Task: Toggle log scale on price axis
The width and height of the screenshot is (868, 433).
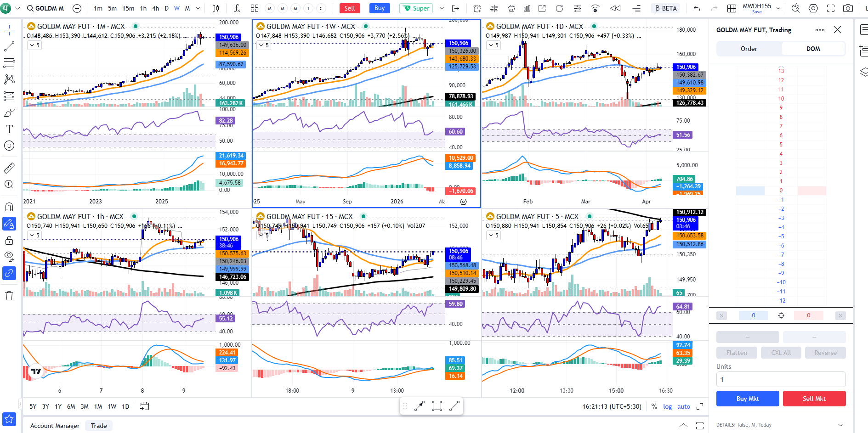Action: tap(667, 406)
